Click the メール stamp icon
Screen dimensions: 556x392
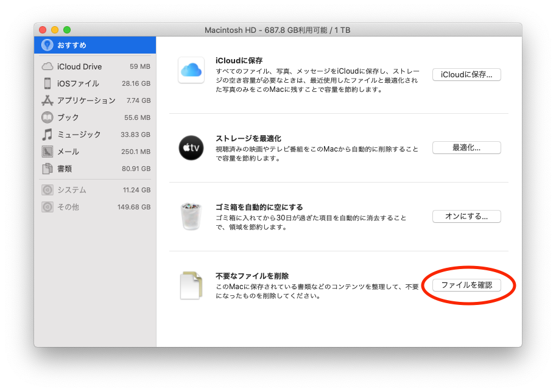48,152
